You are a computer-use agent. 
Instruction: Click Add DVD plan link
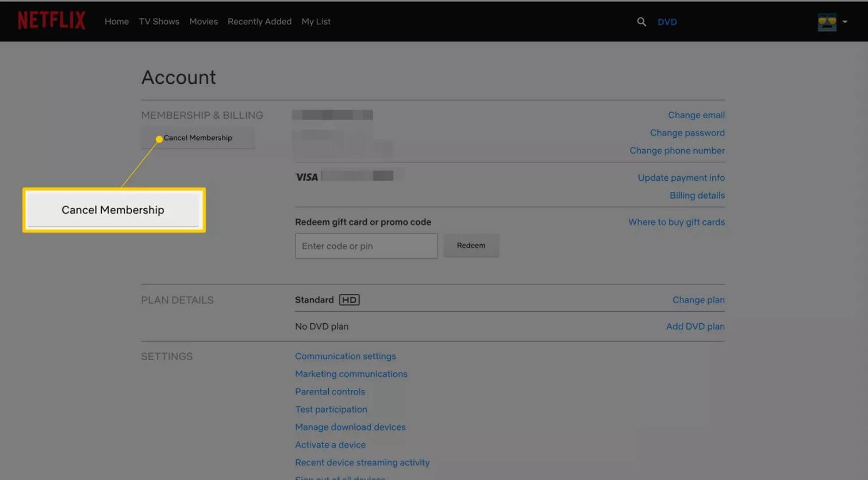[695, 327]
